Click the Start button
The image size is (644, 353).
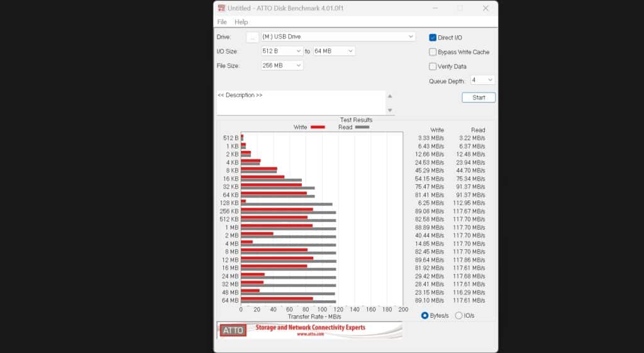[479, 98]
